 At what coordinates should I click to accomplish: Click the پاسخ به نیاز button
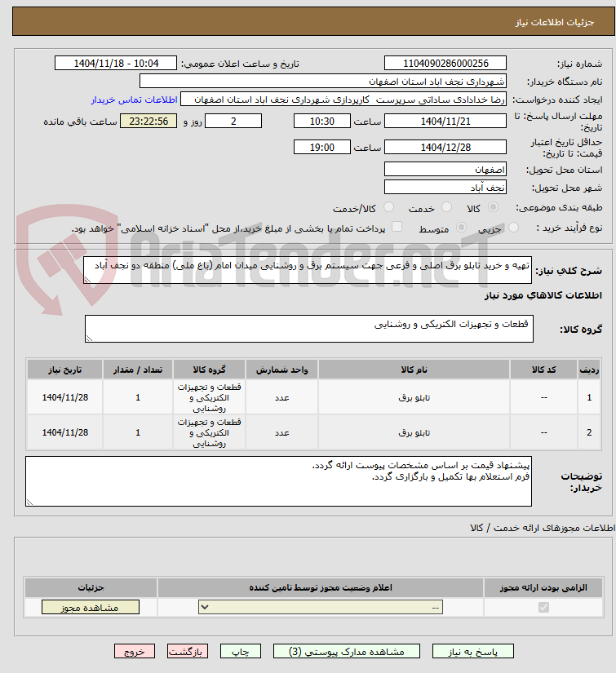(x=472, y=652)
